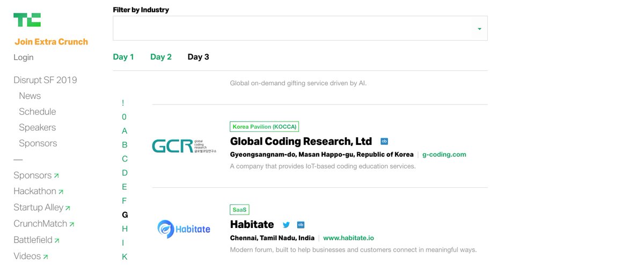Open the external Sponsors link with arrow
The width and height of the screenshot is (644, 265).
[36, 175]
